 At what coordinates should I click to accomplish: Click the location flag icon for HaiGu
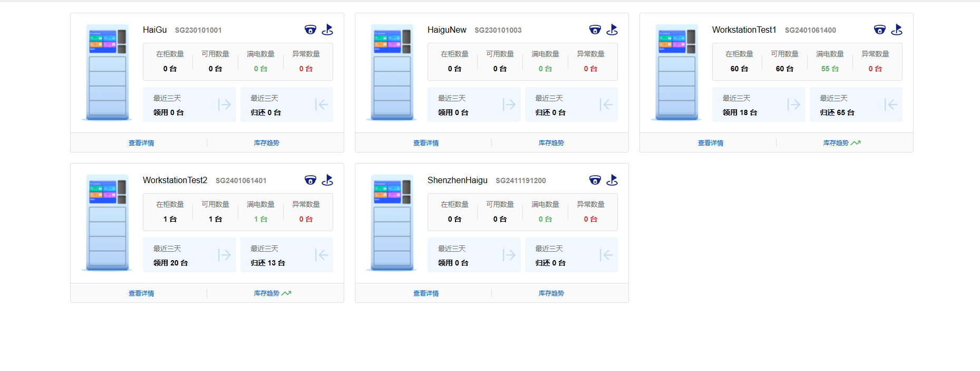pyautogui.click(x=327, y=30)
